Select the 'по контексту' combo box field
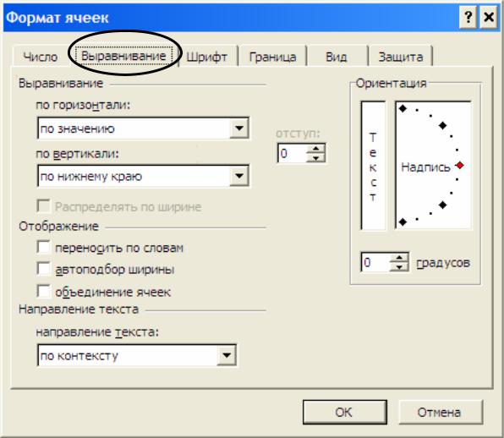Screen dimensions: 504x438 (137, 355)
